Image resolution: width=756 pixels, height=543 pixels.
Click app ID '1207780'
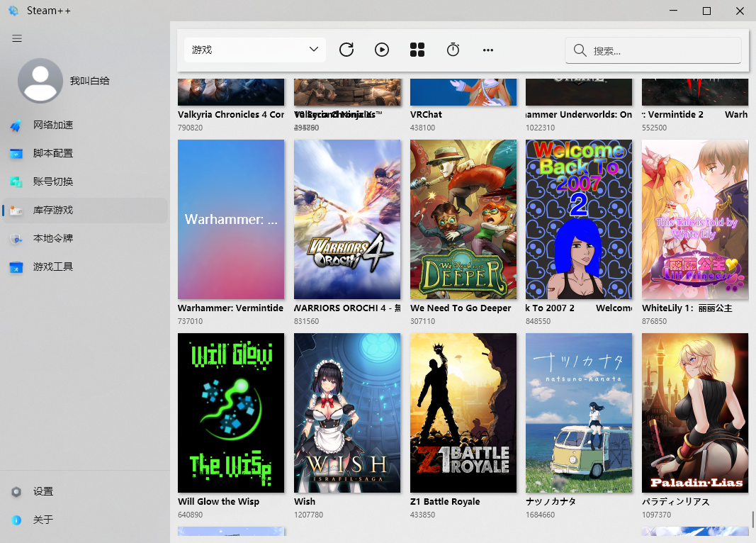[x=309, y=515]
